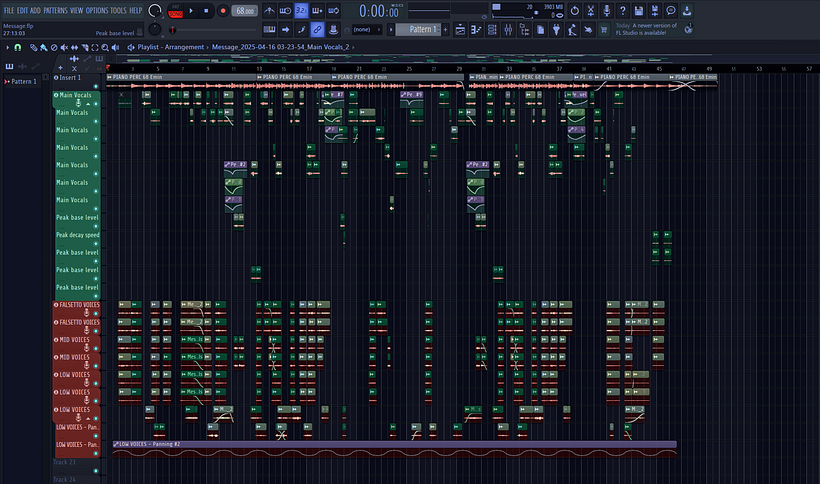Open the VIEW menu
The image size is (820, 484).
point(76,10)
